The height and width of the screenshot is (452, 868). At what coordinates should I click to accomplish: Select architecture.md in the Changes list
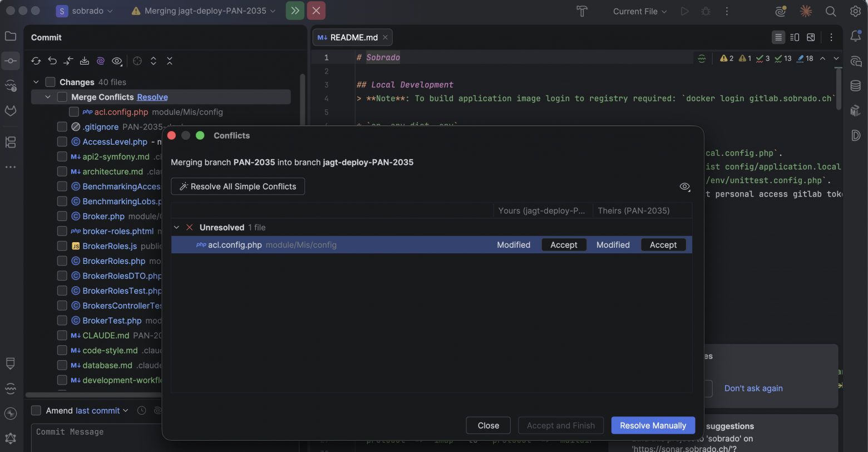click(113, 171)
